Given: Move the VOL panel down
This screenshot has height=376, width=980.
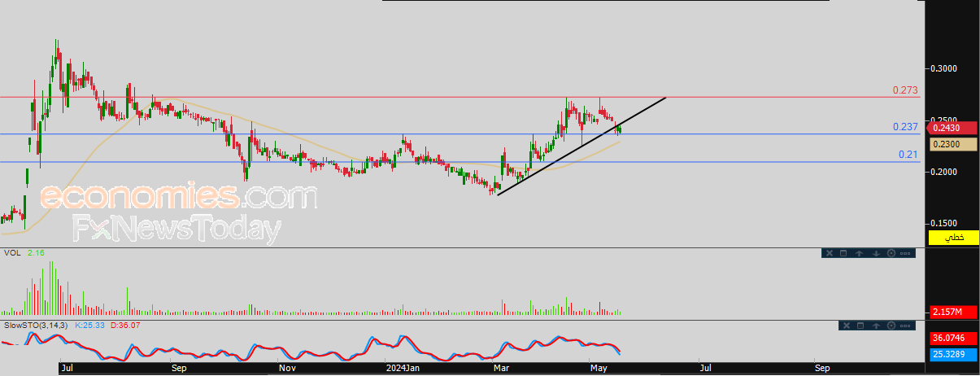Looking at the screenshot, I should [876, 253].
